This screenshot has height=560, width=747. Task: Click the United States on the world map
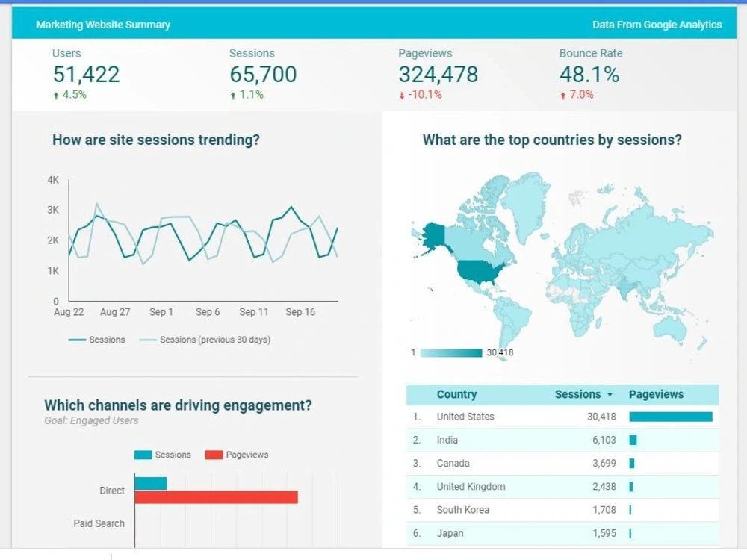480,272
